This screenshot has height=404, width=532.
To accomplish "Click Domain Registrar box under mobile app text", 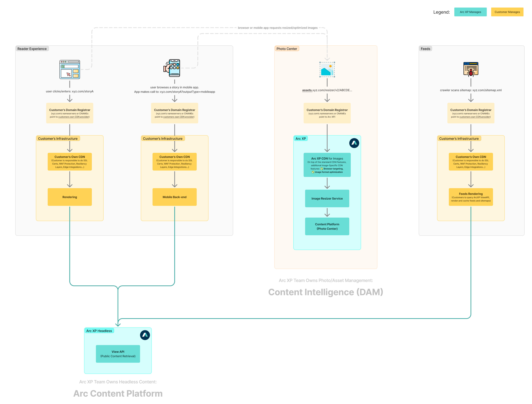I will [175, 113].
